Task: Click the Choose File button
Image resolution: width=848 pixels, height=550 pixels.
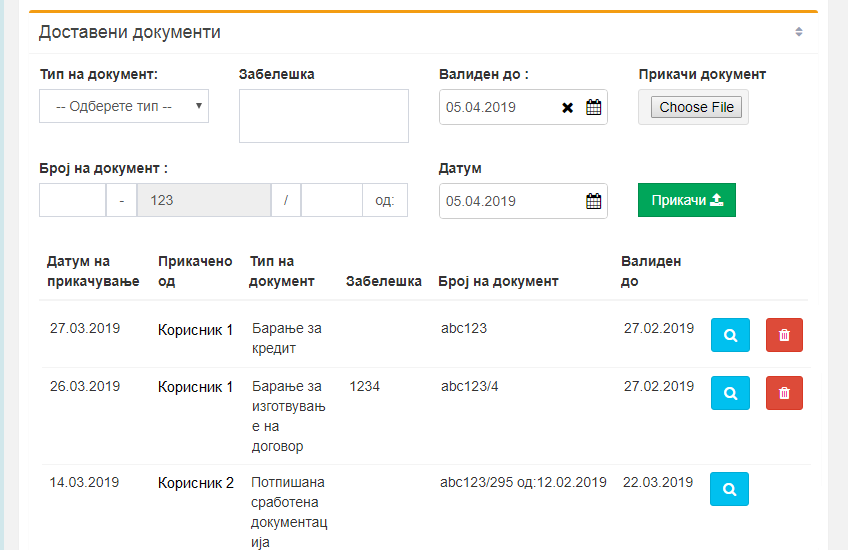Action: coord(696,107)
